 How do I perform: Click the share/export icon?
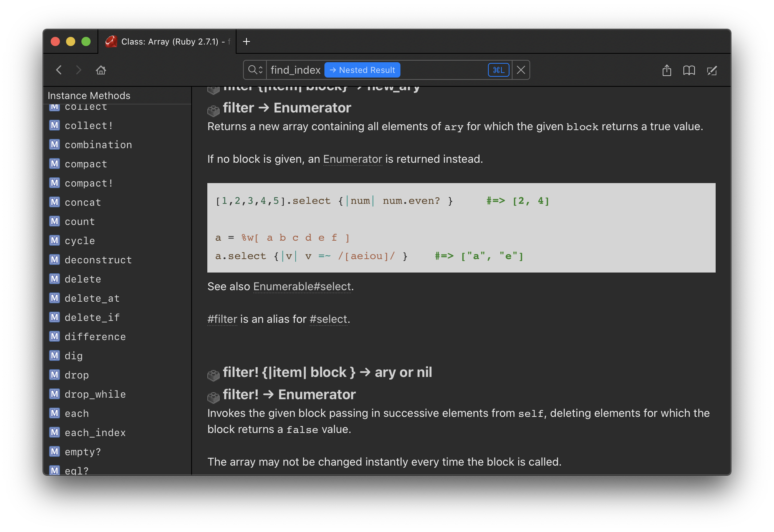[667, 70]
